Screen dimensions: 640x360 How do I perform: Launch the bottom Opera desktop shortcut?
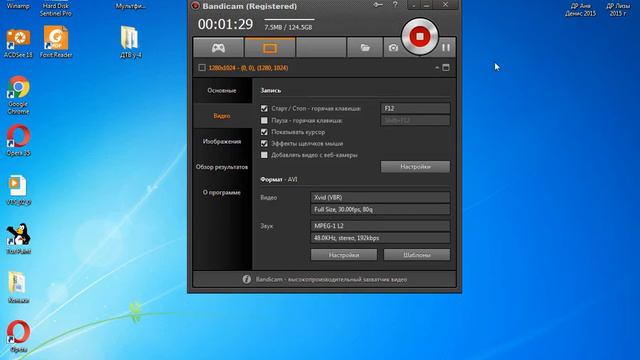click(x=18, y=337)
